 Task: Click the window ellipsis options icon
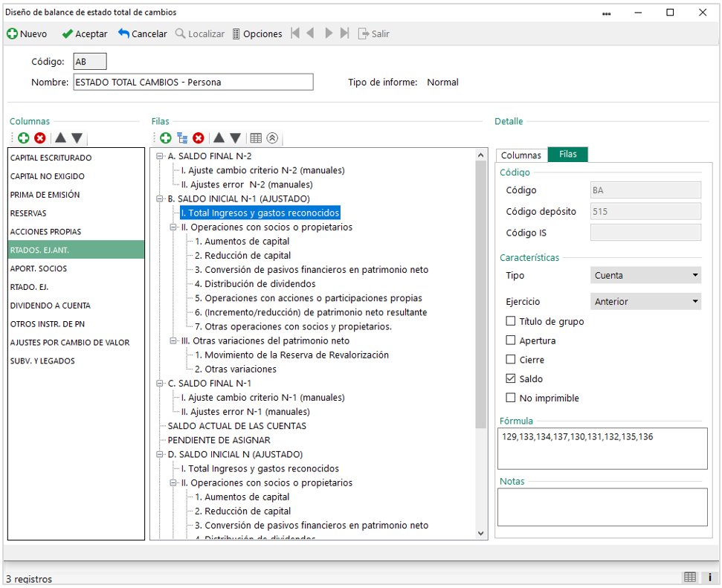(607, 13)
